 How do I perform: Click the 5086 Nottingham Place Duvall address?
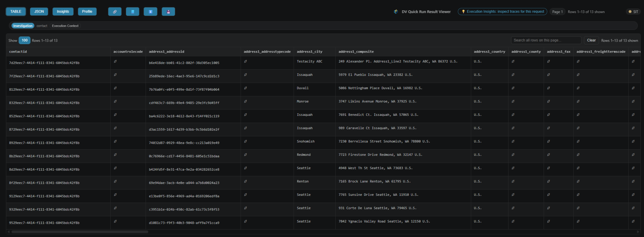[x=380, y=88]
